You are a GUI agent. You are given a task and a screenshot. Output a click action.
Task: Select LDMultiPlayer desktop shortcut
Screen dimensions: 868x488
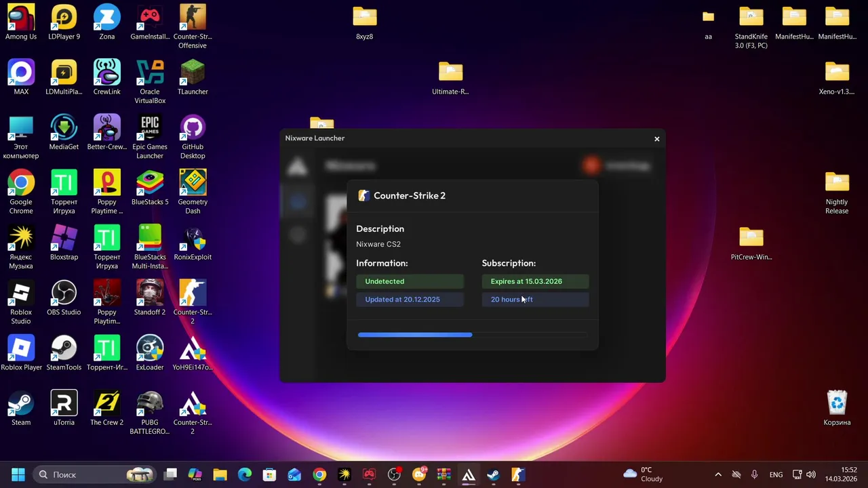(64, 77)
